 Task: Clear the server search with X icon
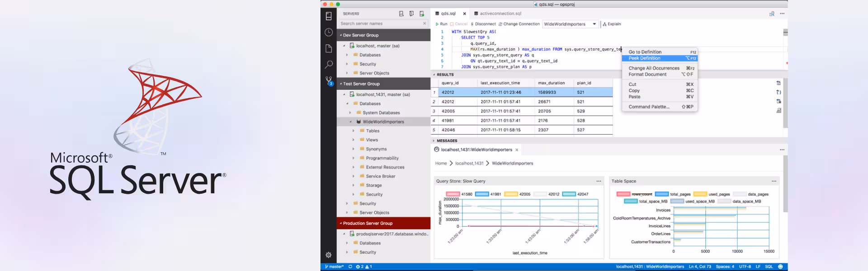(425, 23)
